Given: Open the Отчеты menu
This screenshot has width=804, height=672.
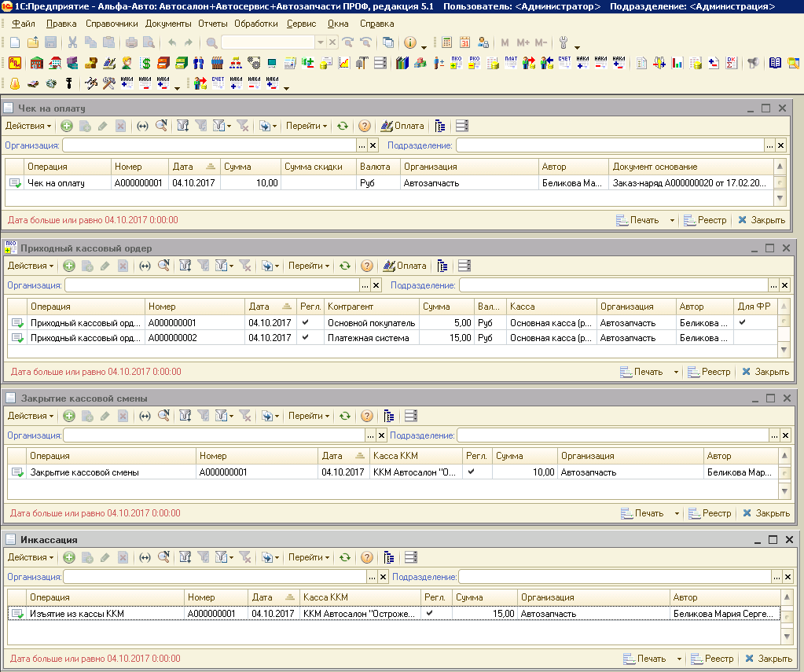Looking at the screenshot, I should click(x=213, y=24).
